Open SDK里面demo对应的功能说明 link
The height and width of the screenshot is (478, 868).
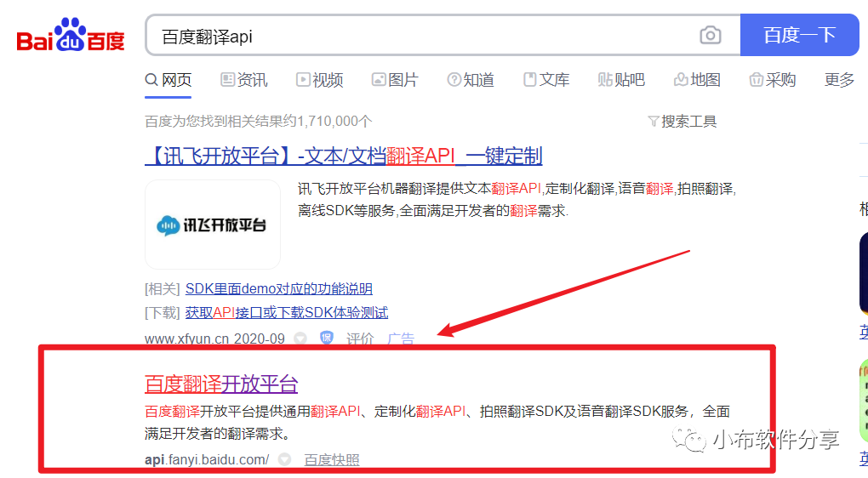(278, 289)
